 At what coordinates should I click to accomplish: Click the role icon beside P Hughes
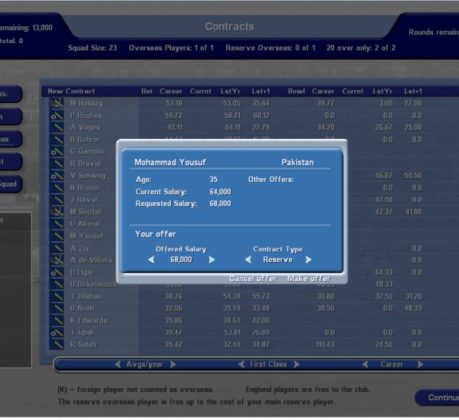(x=57, y=115)
